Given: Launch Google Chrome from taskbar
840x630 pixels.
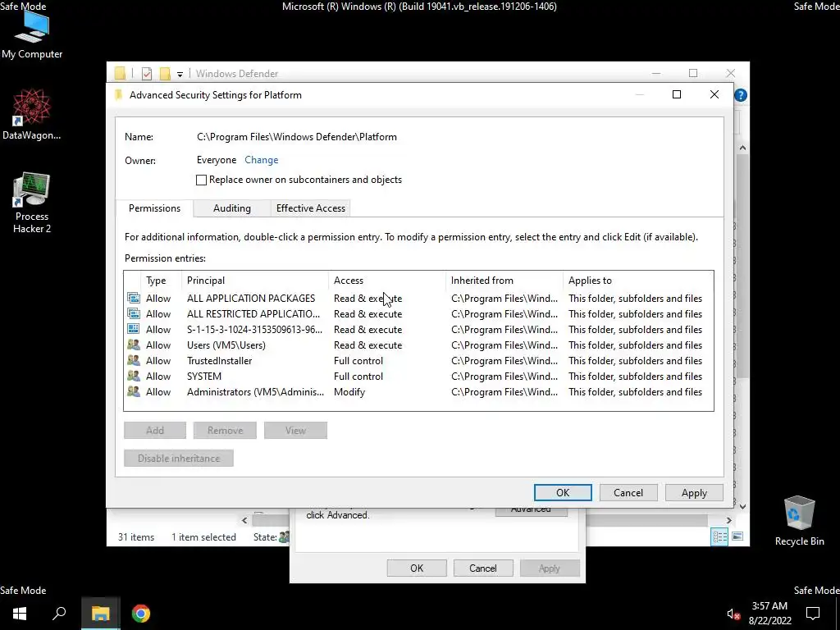Looking at the screenshot, I should 141,614.
